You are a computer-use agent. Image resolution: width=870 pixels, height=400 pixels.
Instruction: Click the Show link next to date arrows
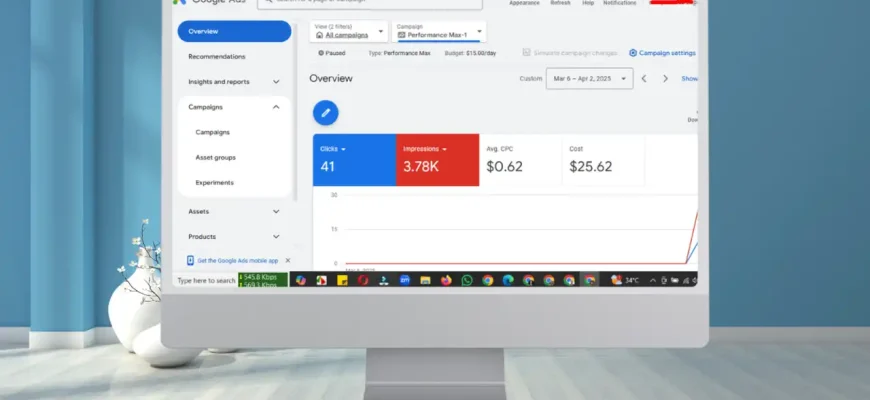[x=690, y=79]
